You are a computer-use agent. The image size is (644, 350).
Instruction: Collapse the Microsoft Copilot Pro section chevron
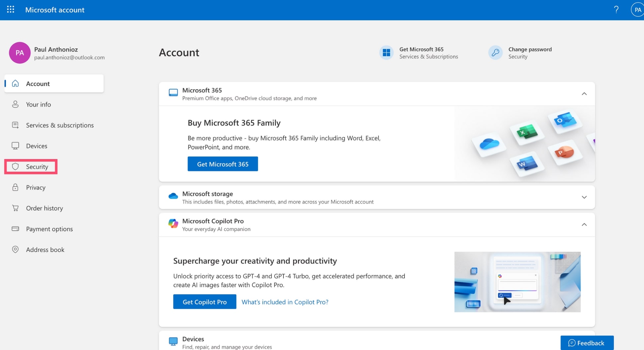click(x=584, y=225)
